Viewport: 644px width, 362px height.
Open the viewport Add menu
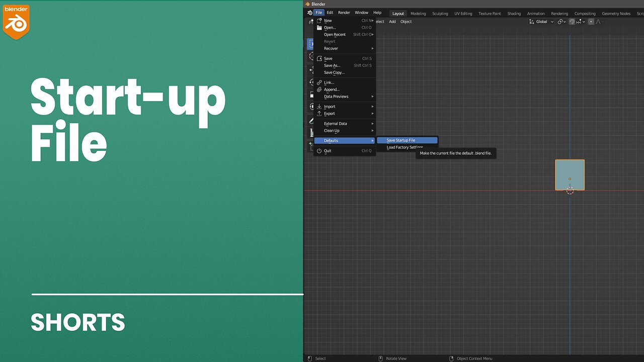click(392, 22)
